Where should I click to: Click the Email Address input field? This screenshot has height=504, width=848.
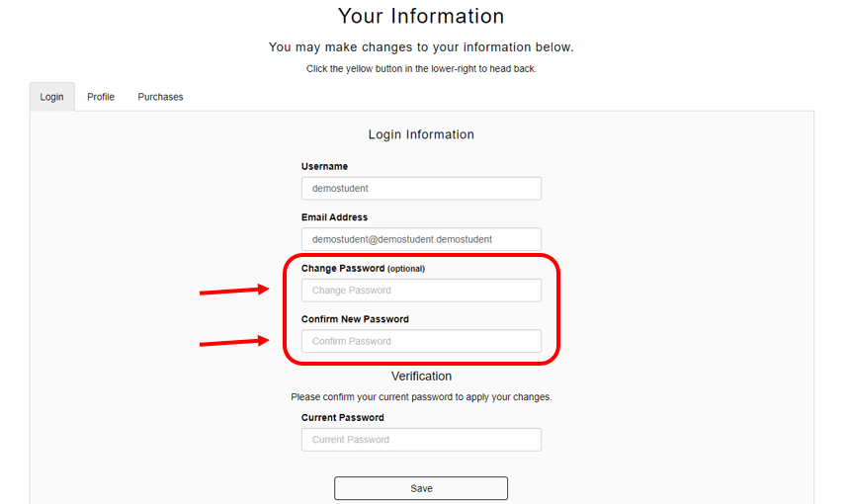(x=421, y=239)
